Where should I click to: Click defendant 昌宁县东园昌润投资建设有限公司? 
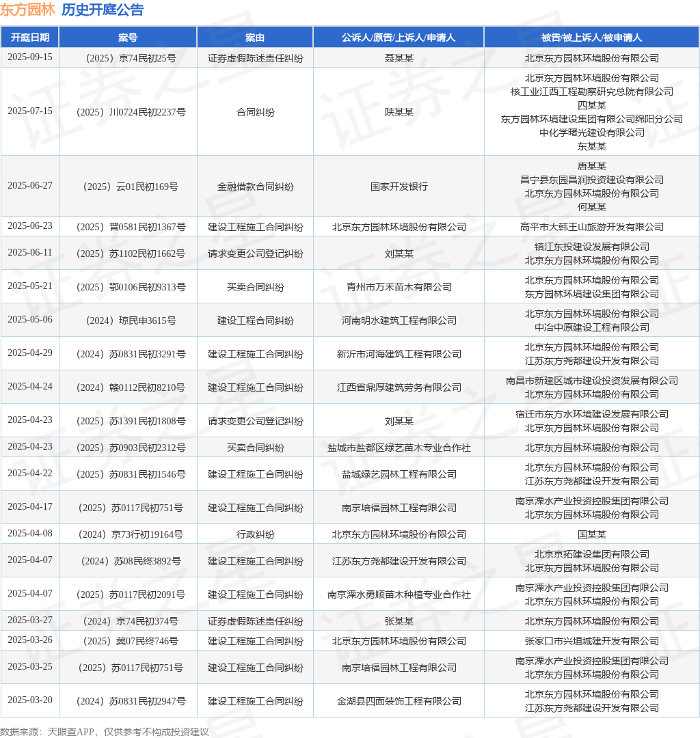[x=592, y=180]
